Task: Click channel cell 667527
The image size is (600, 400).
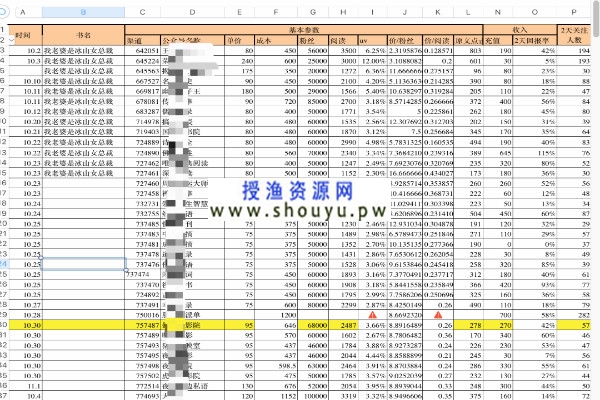Action: 142,81
